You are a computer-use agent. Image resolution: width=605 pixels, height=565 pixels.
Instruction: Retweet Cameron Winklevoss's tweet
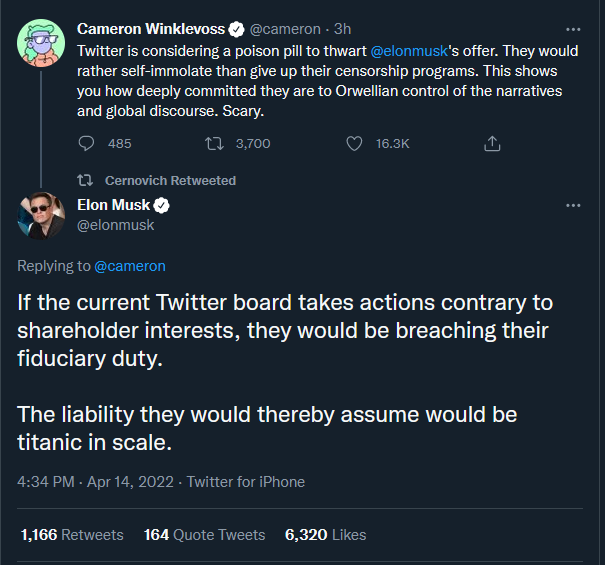point(214,144)
